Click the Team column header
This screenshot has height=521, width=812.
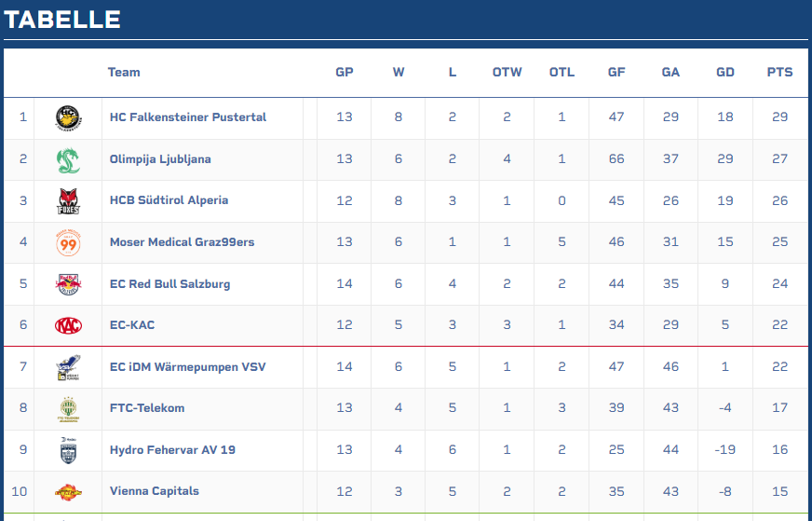[x=124, y=73]
